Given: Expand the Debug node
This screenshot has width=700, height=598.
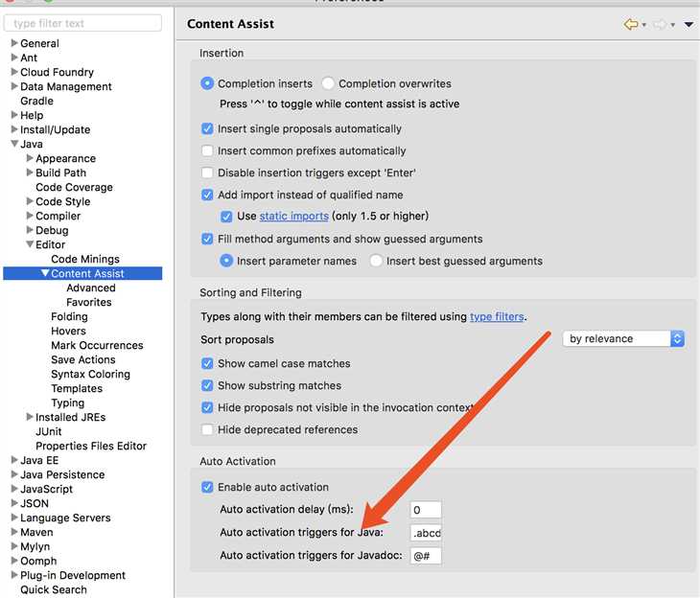Looking at the screenshot, I should (30, 230).
